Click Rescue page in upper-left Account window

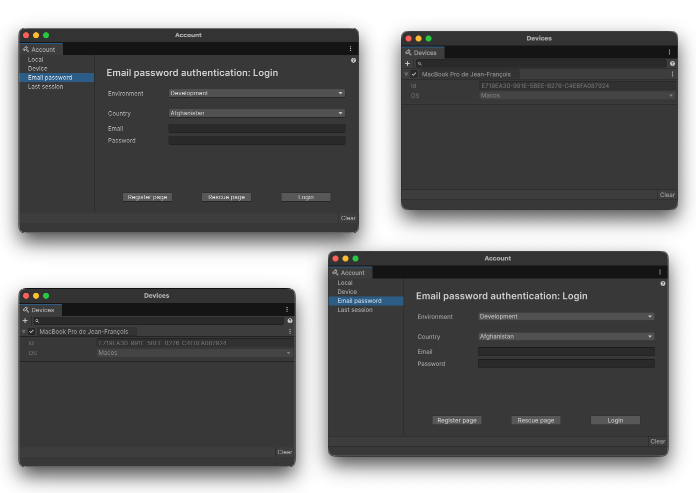click(x=226, y=197)
